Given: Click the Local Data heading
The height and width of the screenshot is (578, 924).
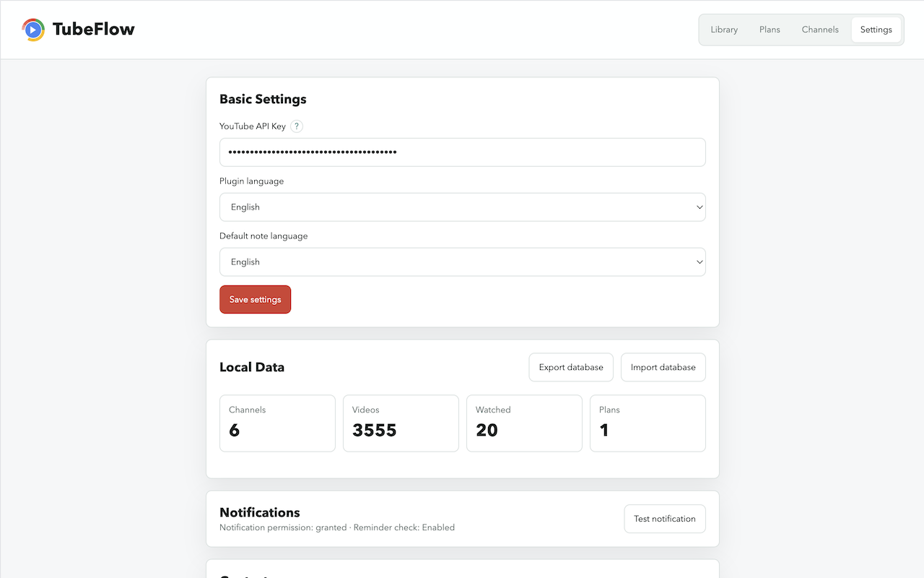Looking at the screenshot, I should click(x=252, y=367).
